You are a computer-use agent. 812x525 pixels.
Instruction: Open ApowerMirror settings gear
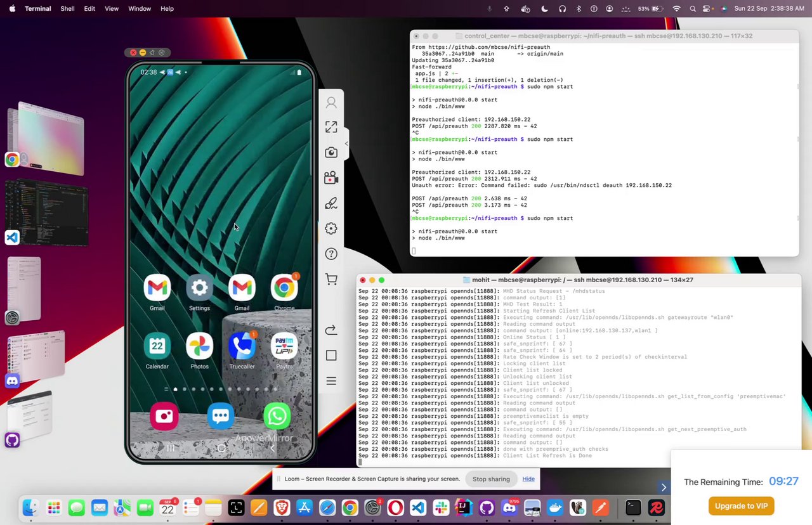click(331, 229)
